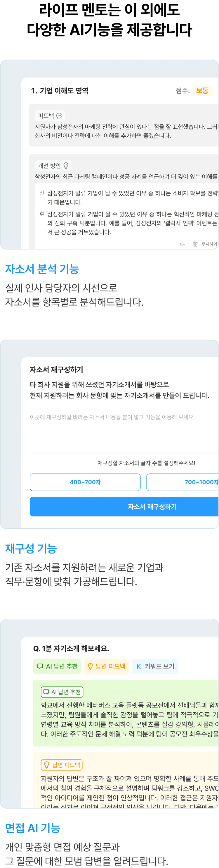Click the lightbulb icon in orange 답변 피드백 badge
This screenshot has height=868, width=219.
[x=47, y=764]
